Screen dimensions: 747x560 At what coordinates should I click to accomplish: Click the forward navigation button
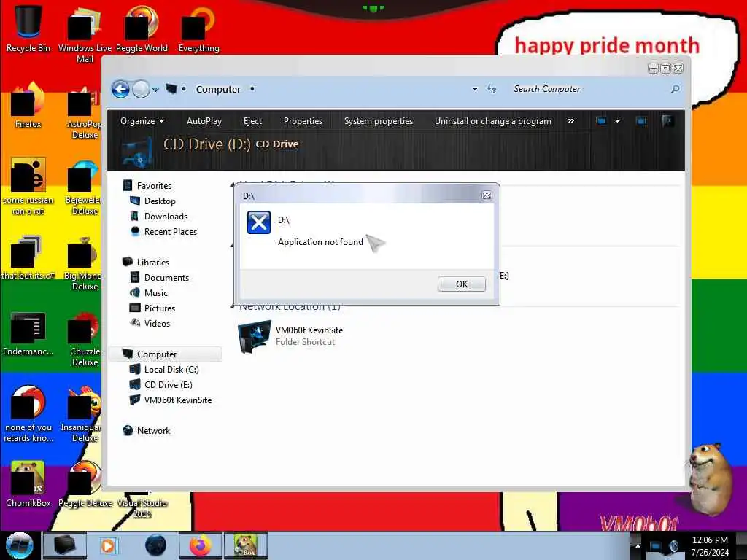click(141, 89)
